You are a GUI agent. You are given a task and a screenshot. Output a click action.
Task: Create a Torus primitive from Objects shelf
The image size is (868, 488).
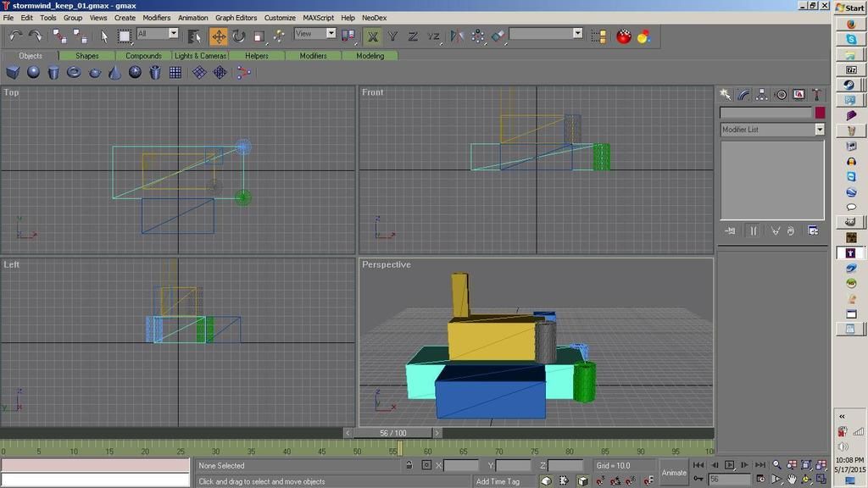point(74,73)
